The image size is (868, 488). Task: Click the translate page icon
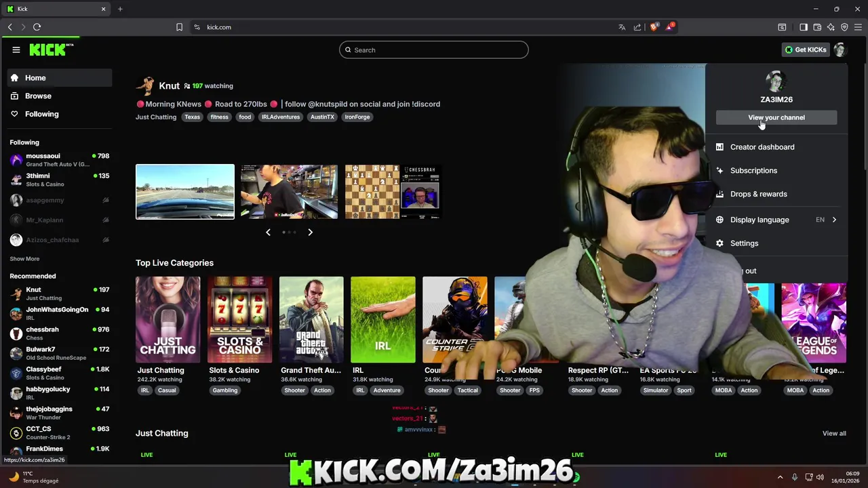[x=622, y=27]
